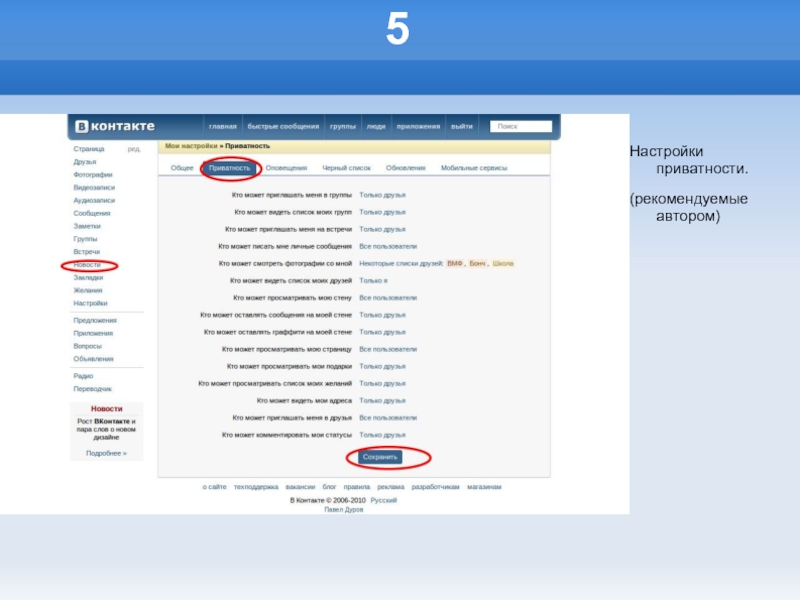
Task: Open Друзья in the left sidebar
Action: pos(85,162)
